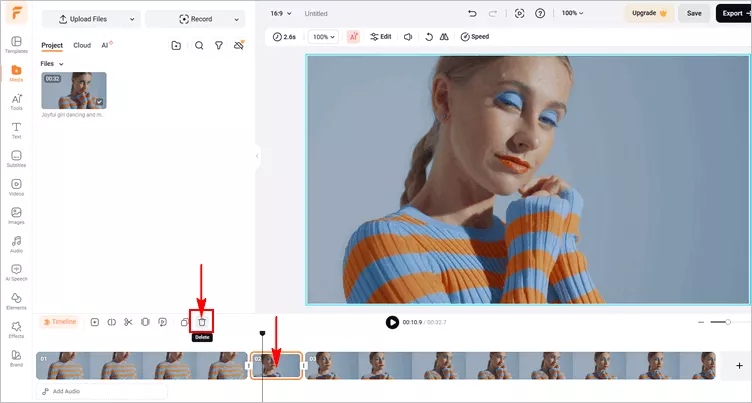Click the timeline zoom out minus
The height and width of the screenshot is (403, 752).
(702, 322)
